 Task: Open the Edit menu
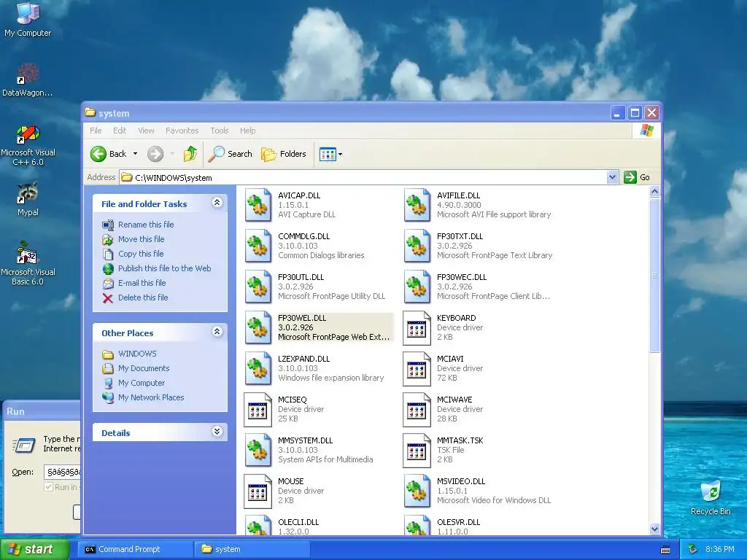120,131
